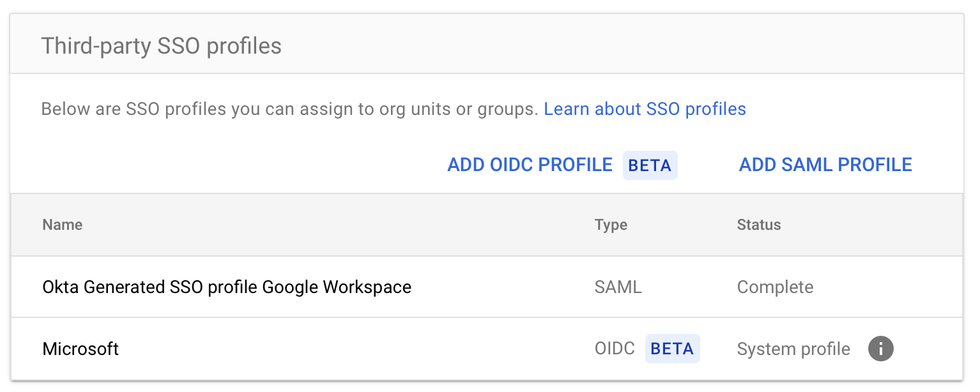Open Learn about SSO profiles
980x392 pixels.
point(645,109)
